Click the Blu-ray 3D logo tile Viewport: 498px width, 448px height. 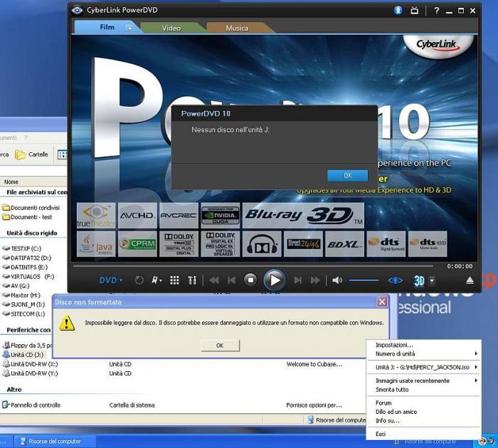point(303,215)
